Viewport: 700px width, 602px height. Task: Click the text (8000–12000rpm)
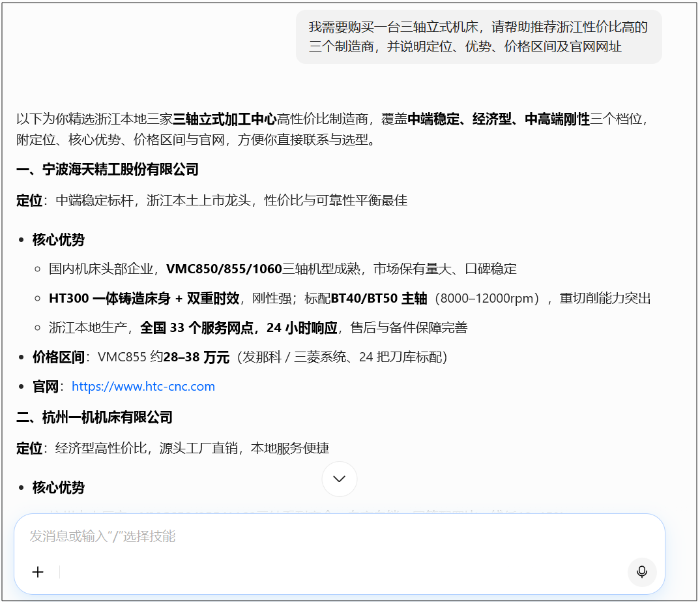tap(487, 298)
